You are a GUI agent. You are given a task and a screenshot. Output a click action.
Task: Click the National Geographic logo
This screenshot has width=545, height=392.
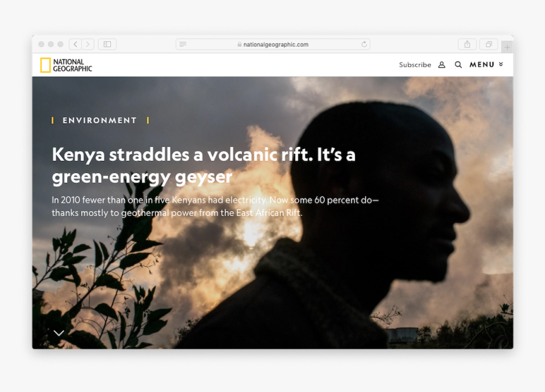point(66,65)
